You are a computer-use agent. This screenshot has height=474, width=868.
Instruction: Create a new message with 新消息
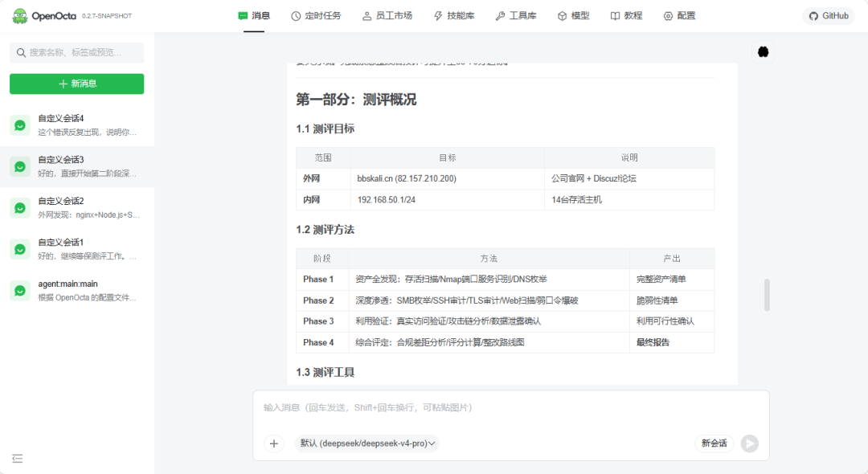(x=77, y=84)
